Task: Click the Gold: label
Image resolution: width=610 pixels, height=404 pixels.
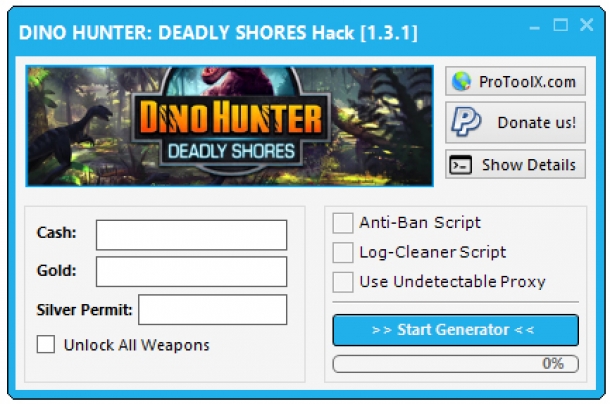Action: click(56, 271)
